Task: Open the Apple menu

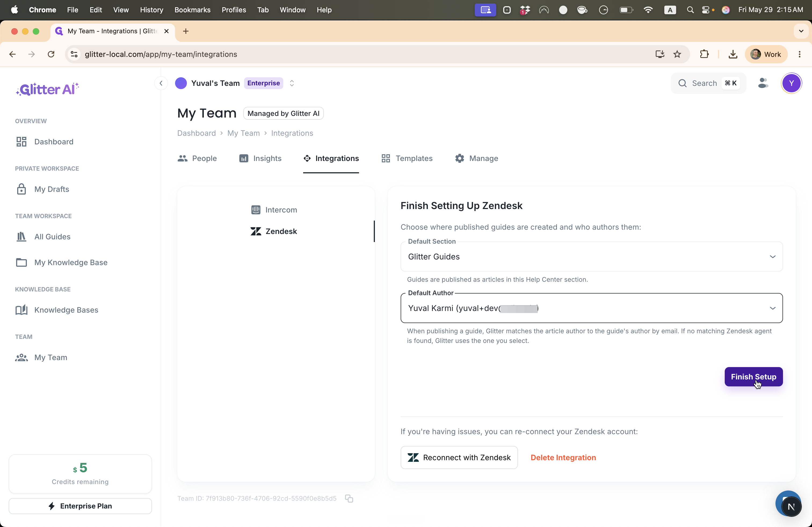Action: 14,10
